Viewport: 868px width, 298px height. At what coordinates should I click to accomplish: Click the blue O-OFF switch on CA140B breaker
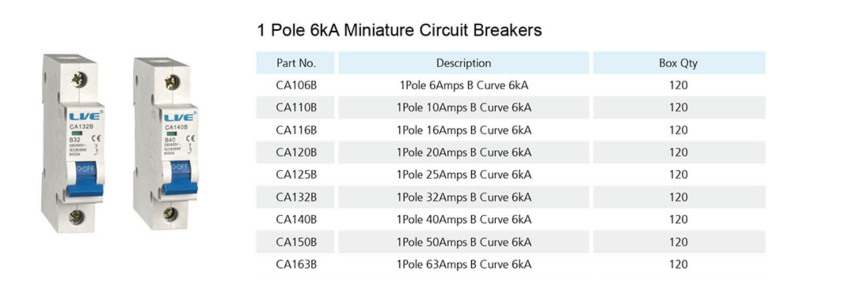click(181, 178)
